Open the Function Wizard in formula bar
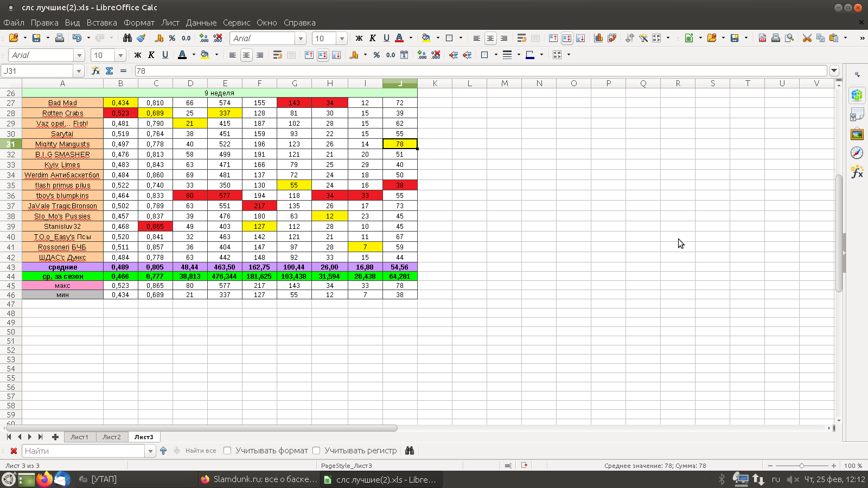 coord(95,71)
